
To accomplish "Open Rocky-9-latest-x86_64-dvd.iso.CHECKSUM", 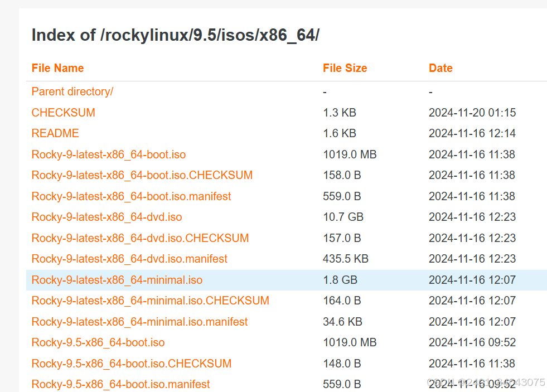I will [140, 238].
